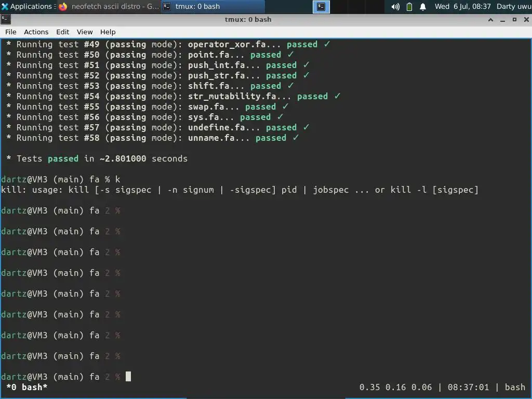Close the tmux terminal window
Viewport: 532px width, 399px height.
[x=526, y=20]
